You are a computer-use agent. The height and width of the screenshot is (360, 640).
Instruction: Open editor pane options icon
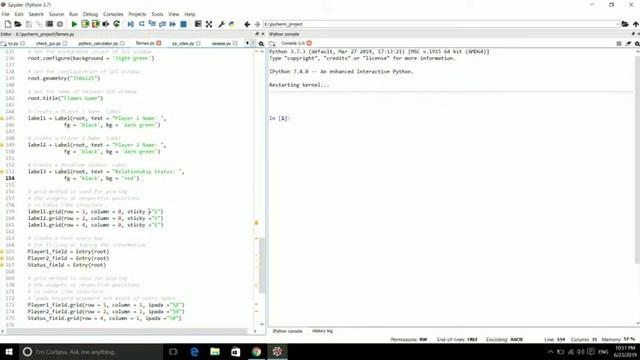click(261, 43)
